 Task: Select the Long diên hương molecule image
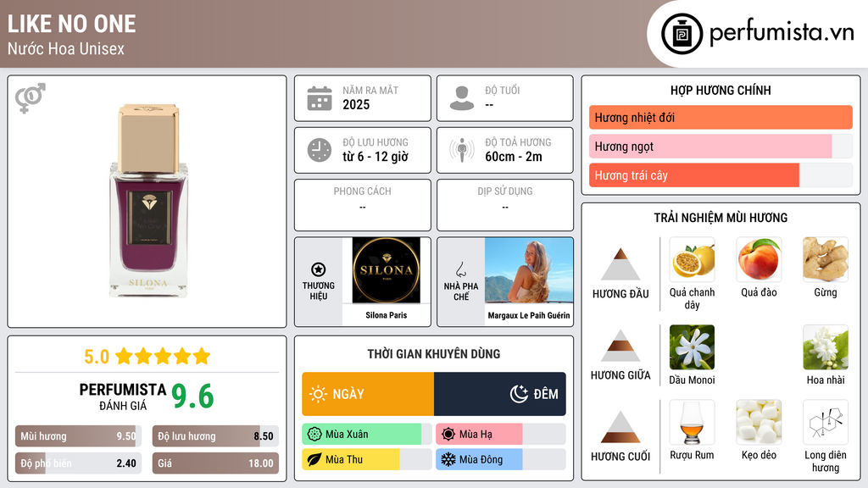pos(826,422)
